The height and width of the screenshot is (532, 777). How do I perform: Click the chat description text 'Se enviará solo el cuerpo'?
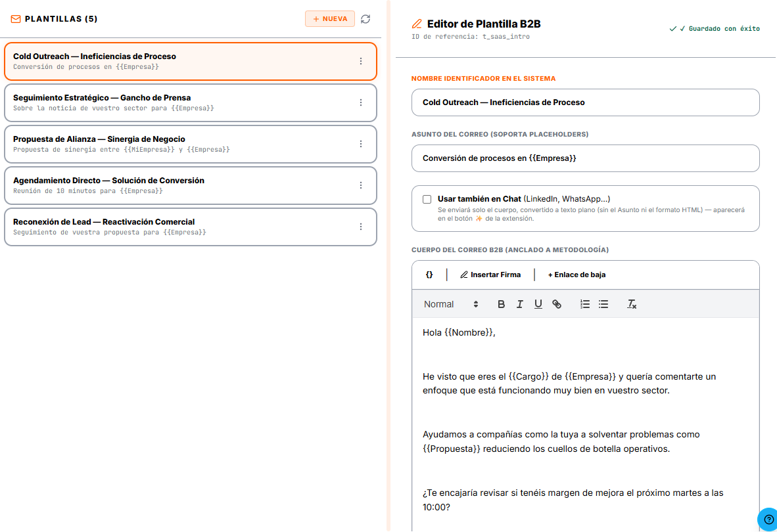click(591, 214)
